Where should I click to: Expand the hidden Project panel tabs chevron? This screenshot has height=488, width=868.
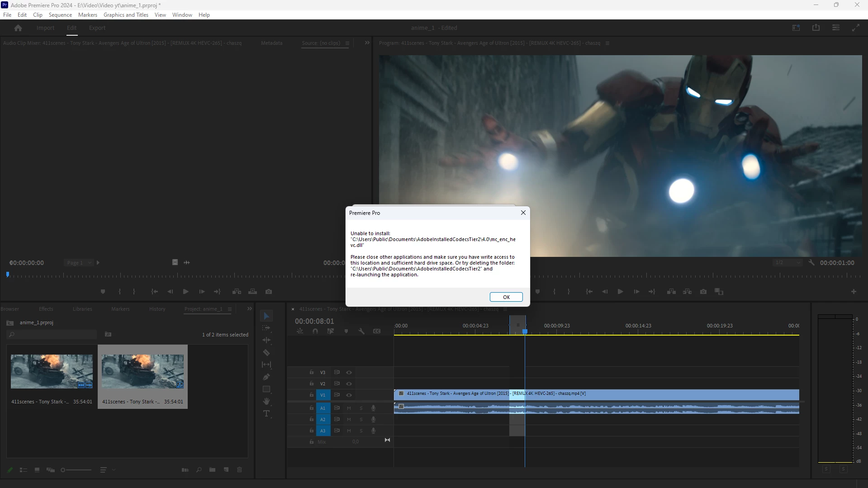pos(249,309)
